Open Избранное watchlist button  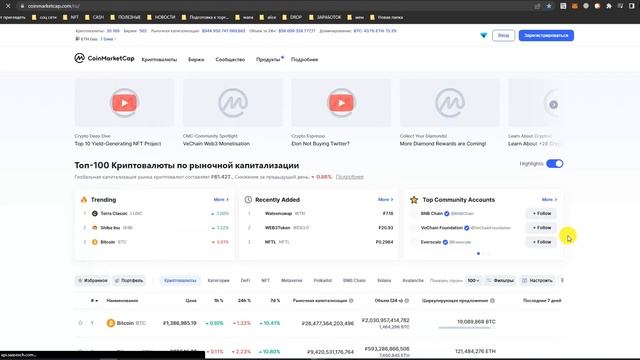click(x=93, y=280)
